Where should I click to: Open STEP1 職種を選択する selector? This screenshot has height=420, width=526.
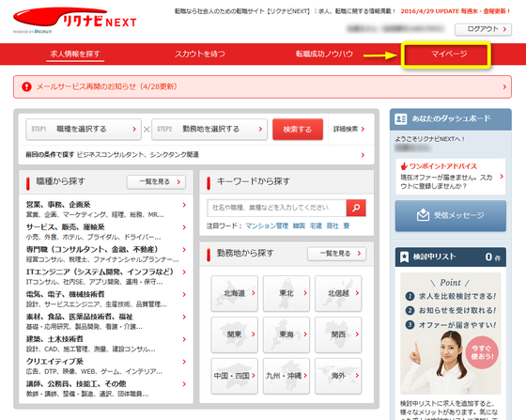point(84,129)
